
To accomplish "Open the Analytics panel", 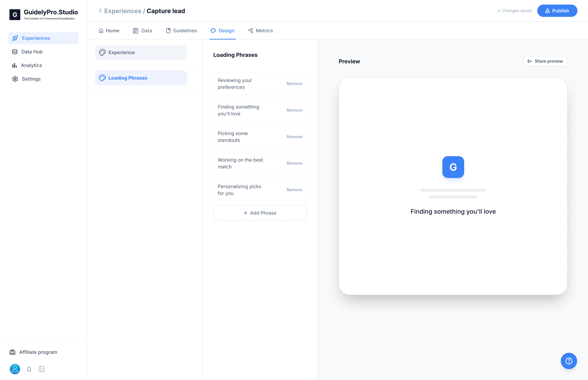I will 32,65.
